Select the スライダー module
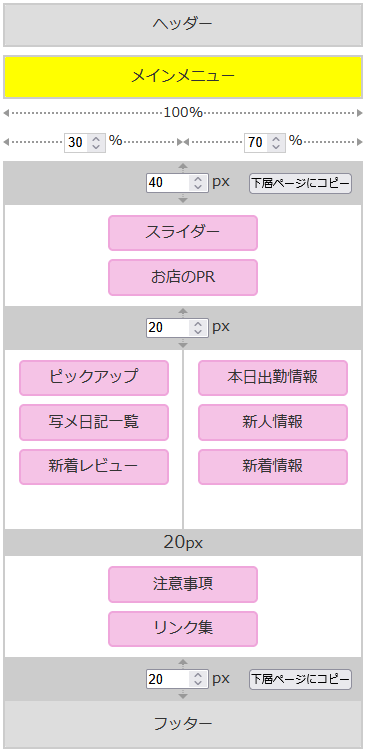Screen dimensions: 367x752 (183, 233)
